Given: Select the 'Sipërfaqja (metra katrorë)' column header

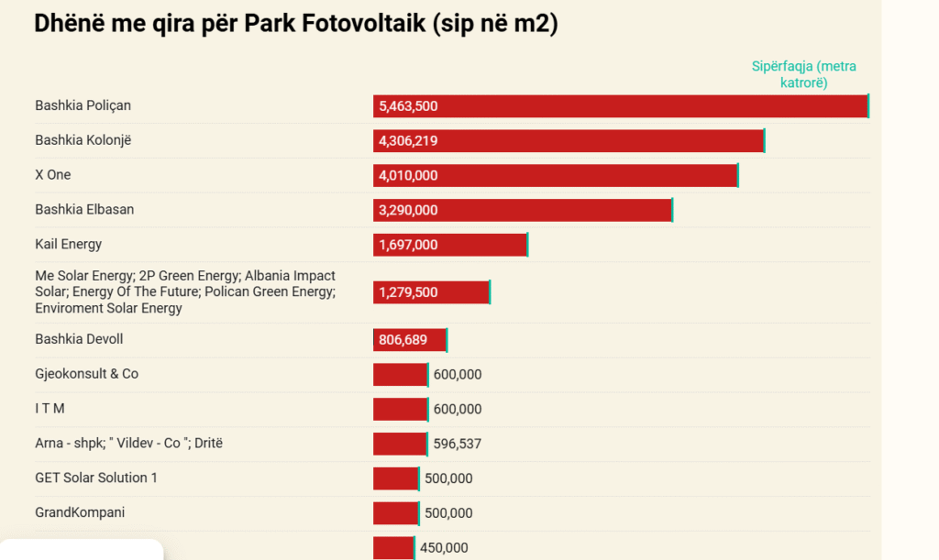Looking at the screenshot, I should click(x=803, y=74).
